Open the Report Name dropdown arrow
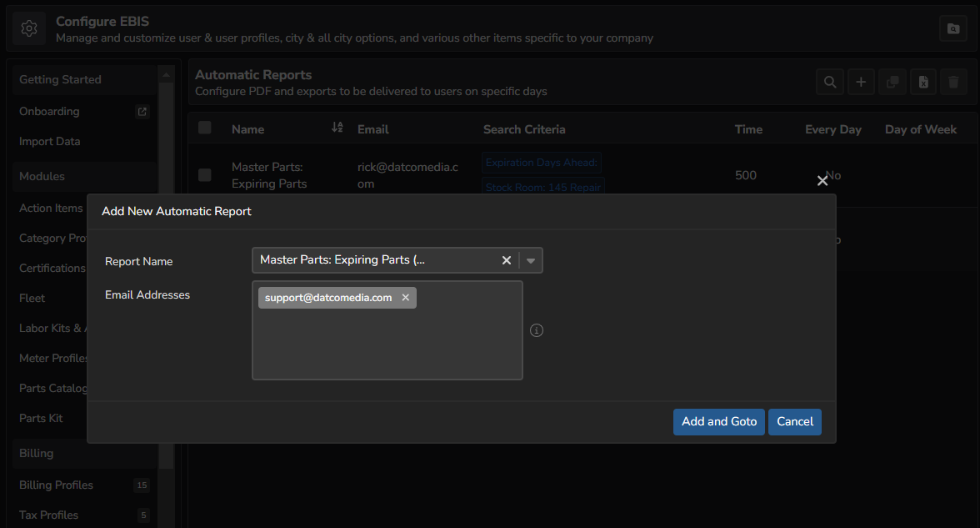 (x=531, y=259)
